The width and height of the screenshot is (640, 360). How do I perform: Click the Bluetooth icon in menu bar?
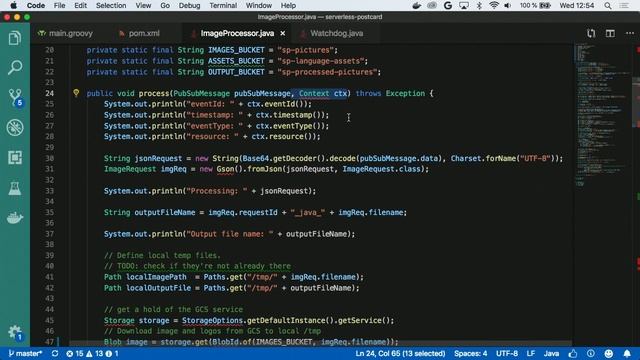click(479, 5)
